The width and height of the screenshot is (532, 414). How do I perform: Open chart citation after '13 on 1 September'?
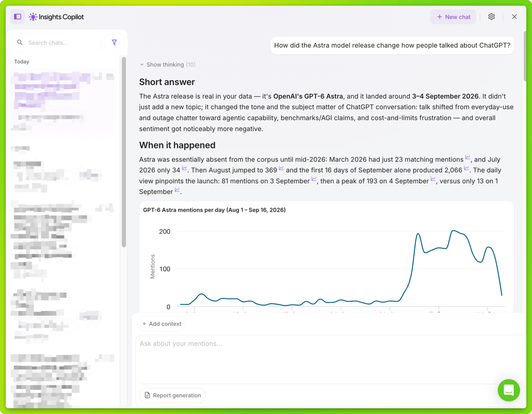pyautogui.click(x=177, y=190)
